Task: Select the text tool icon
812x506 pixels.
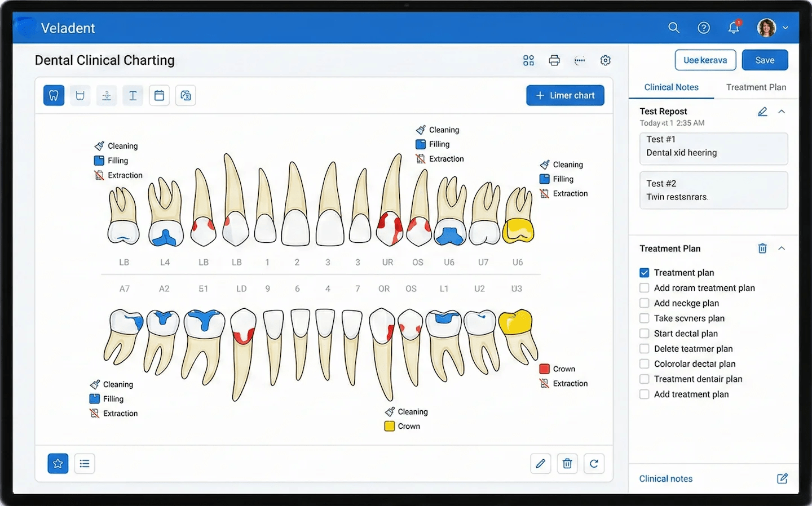Action: coord(133,95)
